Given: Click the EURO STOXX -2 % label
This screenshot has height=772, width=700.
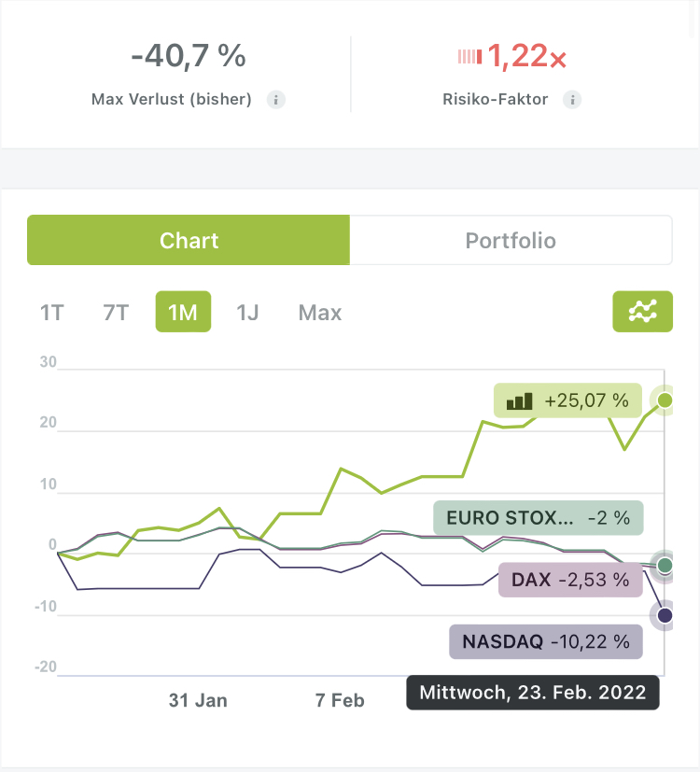Looking at the screenshot, I should coord(539,518).
